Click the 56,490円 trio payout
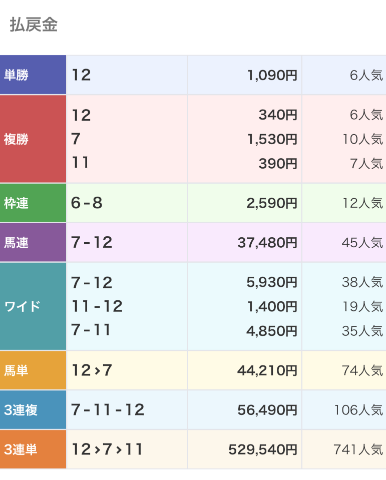386x480 pixels. coord(267,410)
